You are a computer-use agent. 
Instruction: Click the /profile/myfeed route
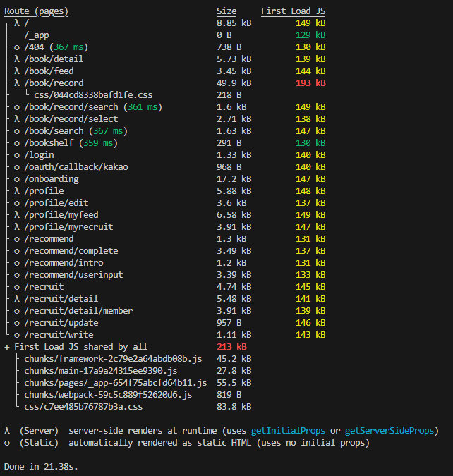(61, 215)
